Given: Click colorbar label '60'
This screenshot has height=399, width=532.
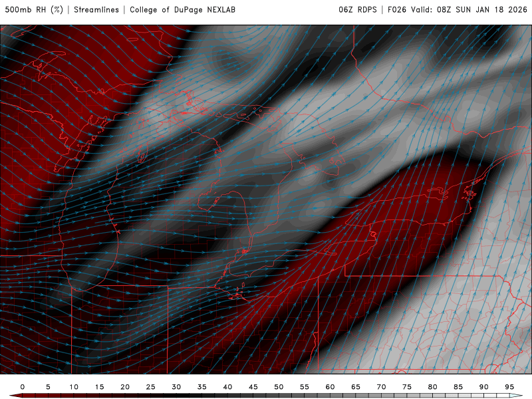Looking at the screenshot, I should (330, 387).
